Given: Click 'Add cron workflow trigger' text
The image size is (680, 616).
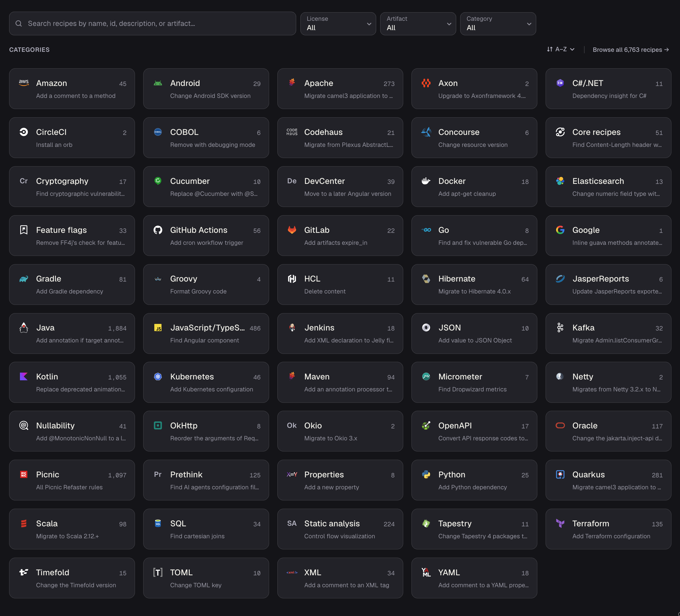Looking at the screenshot, I should 206,243.
